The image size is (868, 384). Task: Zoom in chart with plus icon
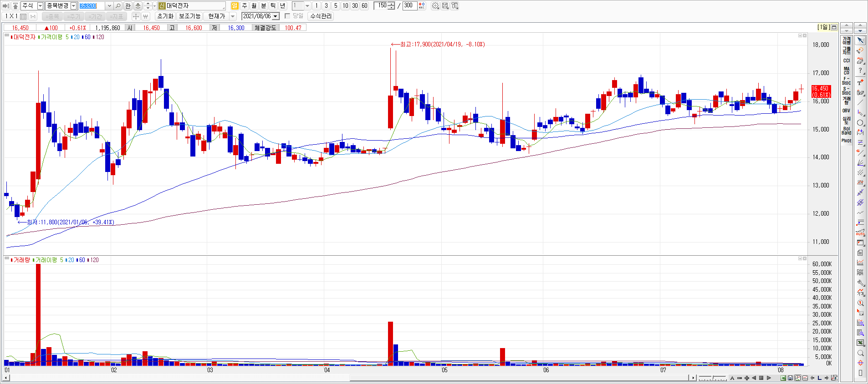[x=747, y=378]
